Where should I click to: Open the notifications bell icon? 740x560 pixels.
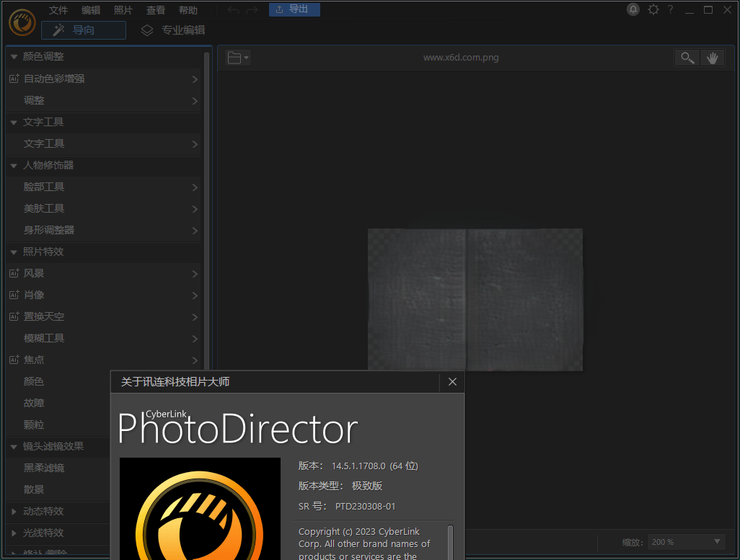coord(633,9)
